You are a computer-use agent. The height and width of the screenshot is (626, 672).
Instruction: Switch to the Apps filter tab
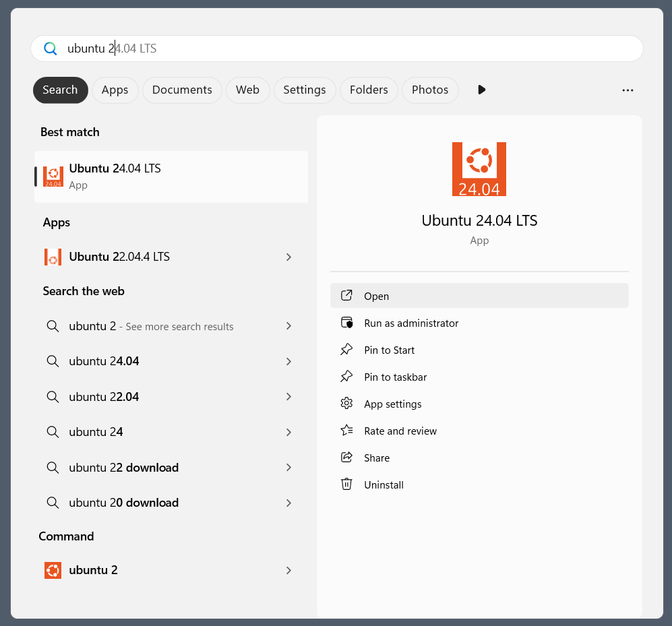[115, 90]
